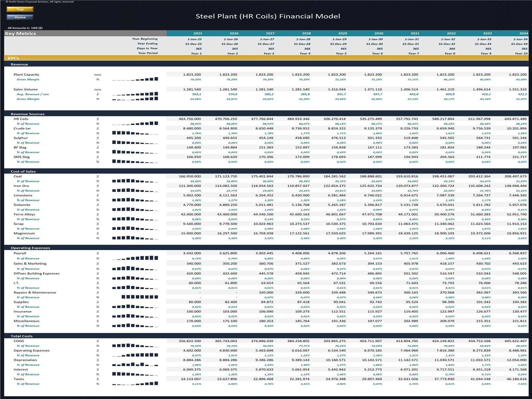Select the Year 10 period label
532x399 pixels.
pos(521,53)
